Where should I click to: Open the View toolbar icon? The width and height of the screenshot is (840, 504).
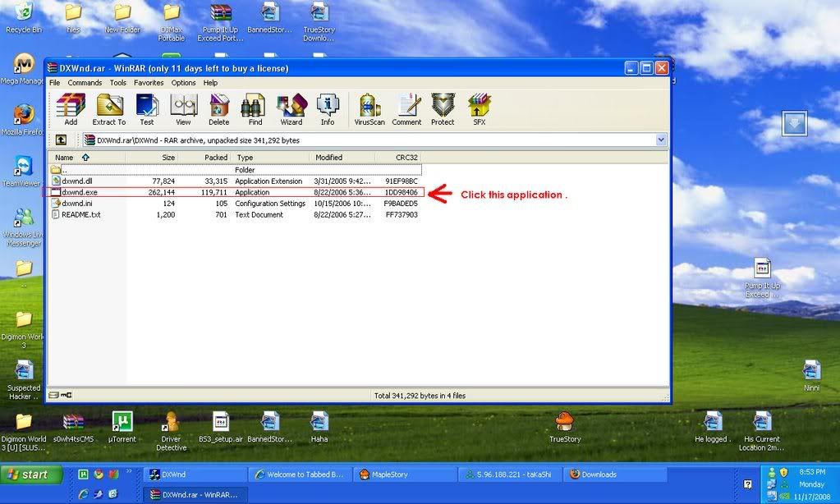pyautogui.click(x=183, y=110)
